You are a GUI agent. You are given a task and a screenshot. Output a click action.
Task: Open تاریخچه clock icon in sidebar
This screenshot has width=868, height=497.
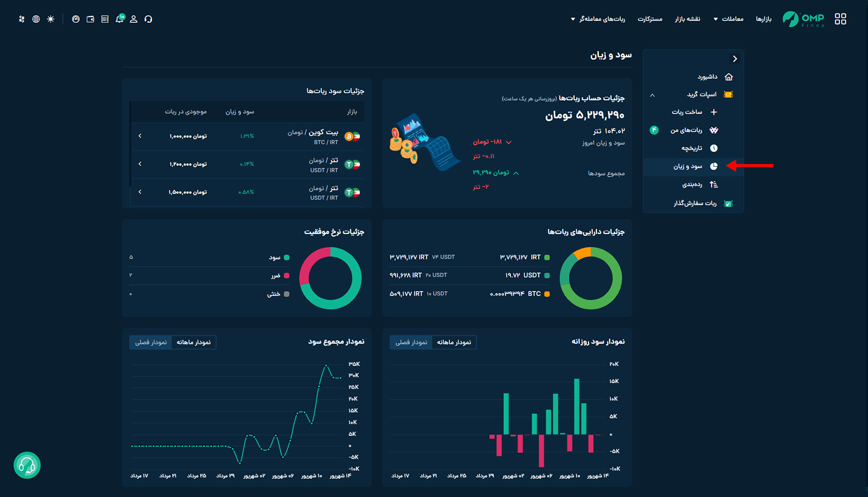(x=714, y=148)
